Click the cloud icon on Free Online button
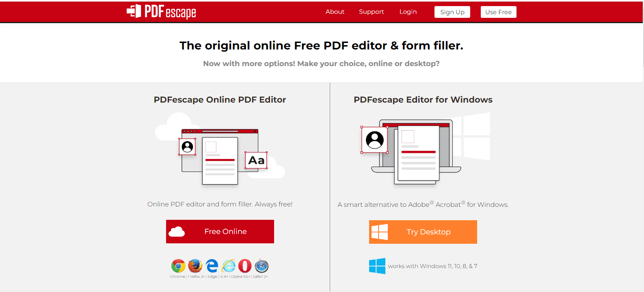644x292 pixels. pyautogui.click(x=177, y=232)
